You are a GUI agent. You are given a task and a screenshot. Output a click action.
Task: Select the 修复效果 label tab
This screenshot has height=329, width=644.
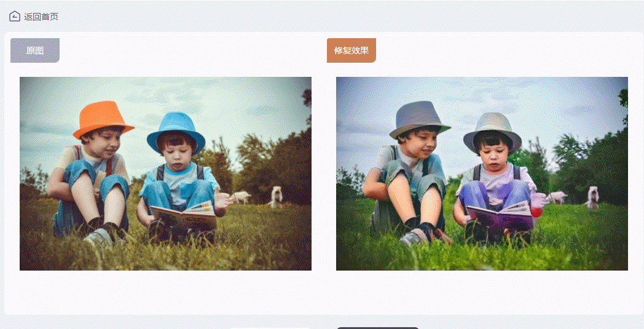pyautogui.click(x=351, y=50)
